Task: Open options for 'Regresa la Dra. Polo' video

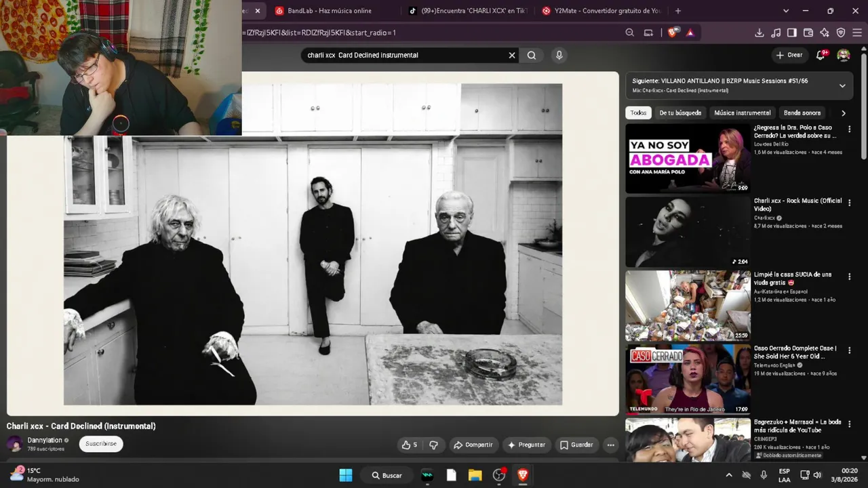Action: click(x=849, y=129)
